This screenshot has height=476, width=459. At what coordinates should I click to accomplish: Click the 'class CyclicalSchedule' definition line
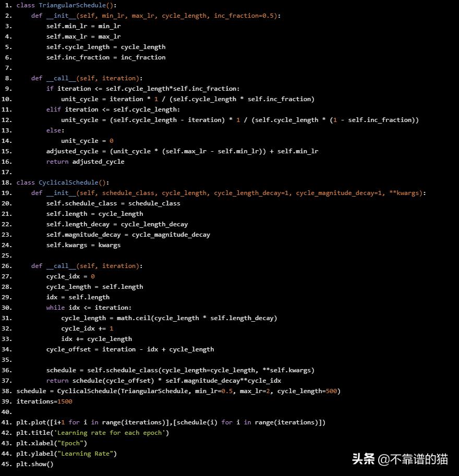point(63,182)
